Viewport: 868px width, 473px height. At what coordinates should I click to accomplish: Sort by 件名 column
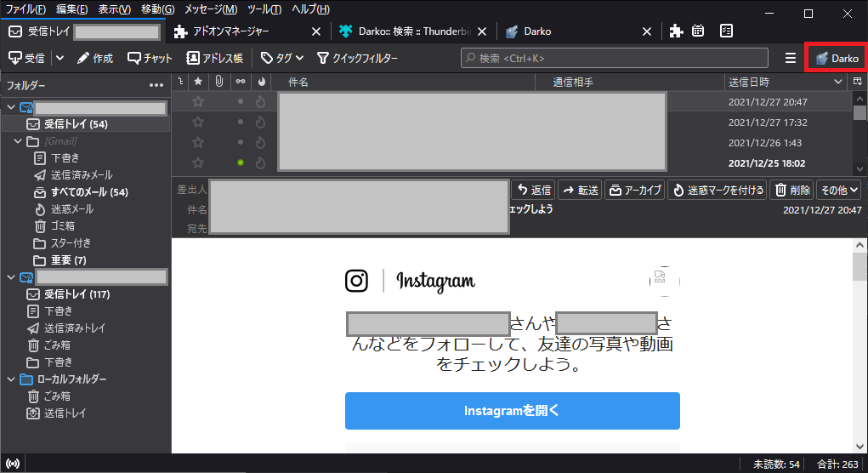(404, 82)
